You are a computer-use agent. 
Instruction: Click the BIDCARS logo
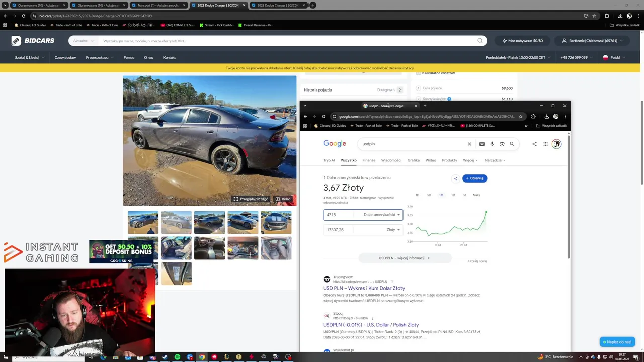pyautogui.click(x=33, y=41)
